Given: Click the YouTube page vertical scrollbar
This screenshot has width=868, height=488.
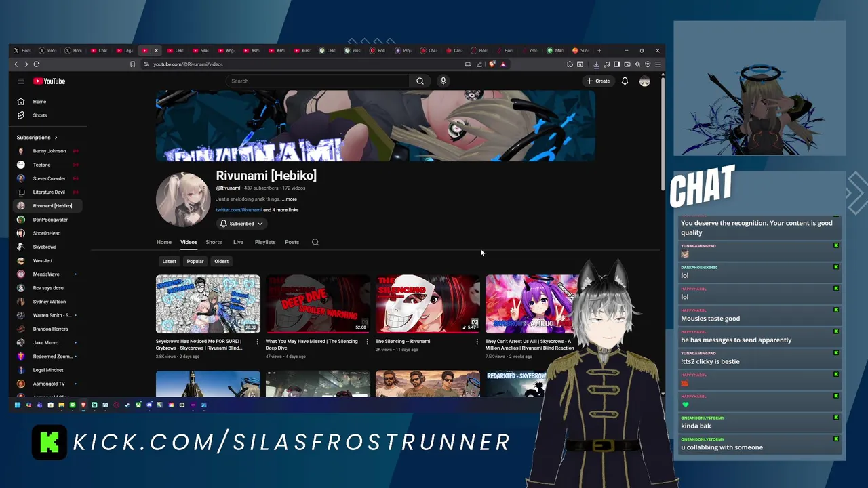Looking at the screenshot, I should point(663,136).
